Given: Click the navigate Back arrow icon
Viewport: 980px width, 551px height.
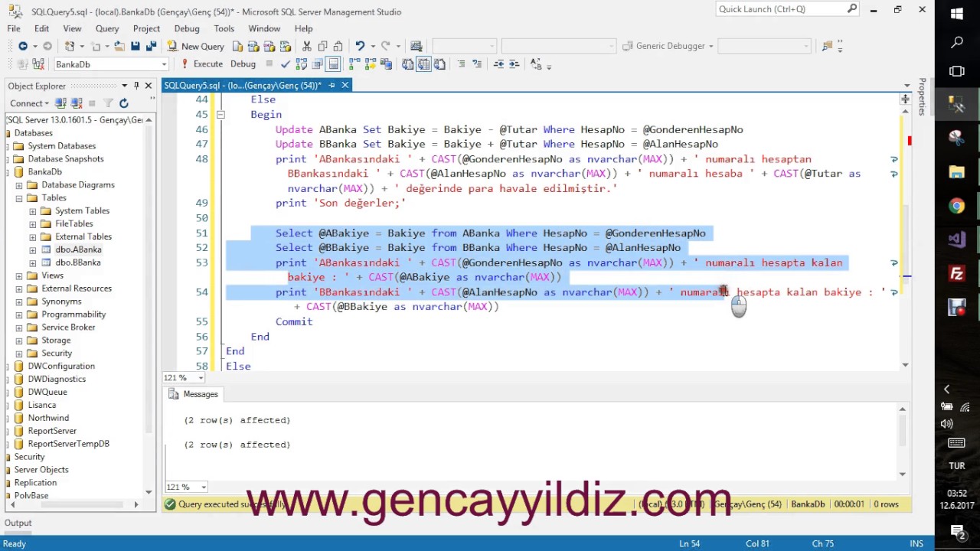Looking at the screenshot, I should point(23,46).
